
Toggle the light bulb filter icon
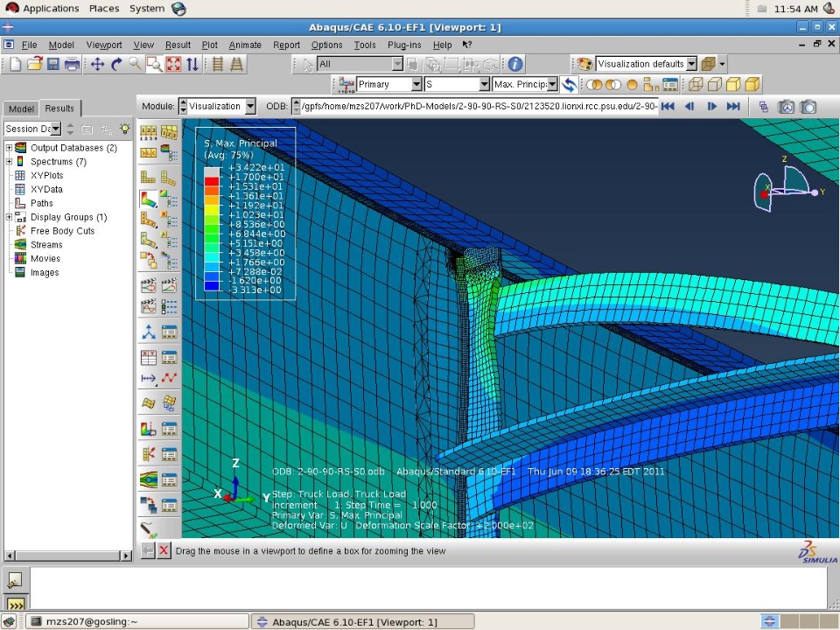[x=125, y=129]
